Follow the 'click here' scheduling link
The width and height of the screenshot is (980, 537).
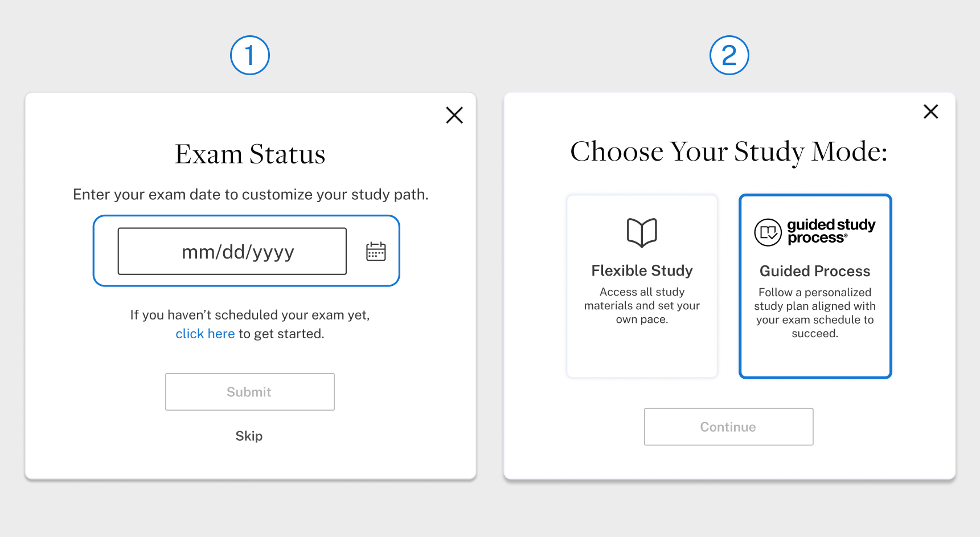coord(205,334)
